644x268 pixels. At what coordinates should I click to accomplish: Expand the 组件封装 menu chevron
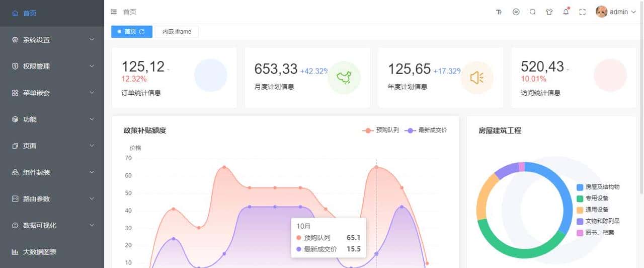coord(92,172)
